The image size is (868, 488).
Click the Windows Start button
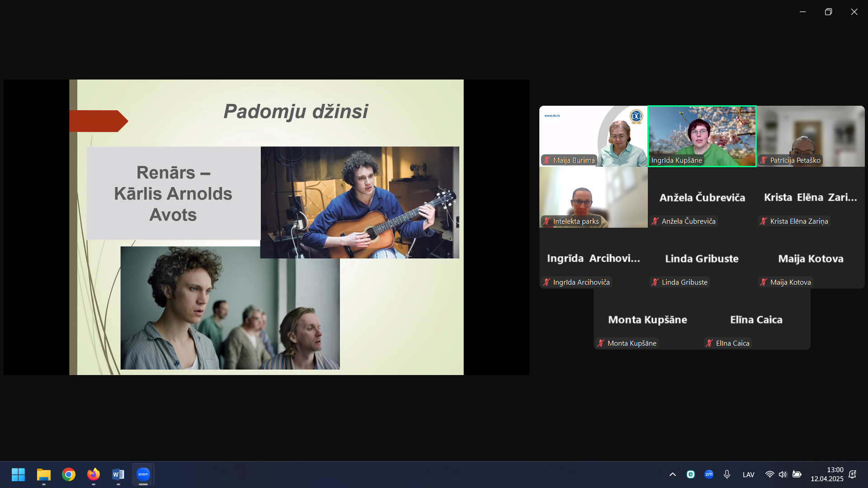[19, 474]
